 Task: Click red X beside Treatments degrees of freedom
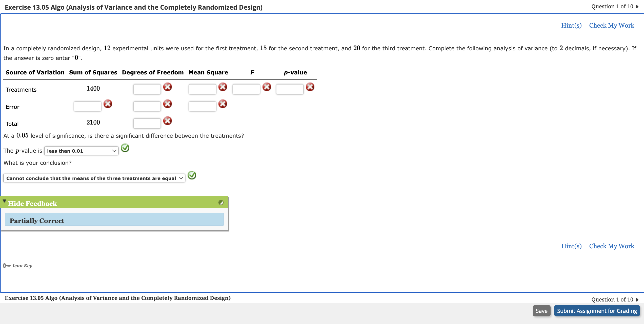pos(167,87)
